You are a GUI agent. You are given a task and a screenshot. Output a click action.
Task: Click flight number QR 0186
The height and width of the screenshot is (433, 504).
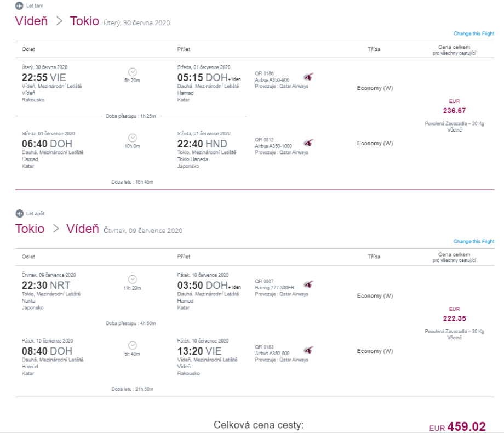pyautogui.click(x=265, y=73)
